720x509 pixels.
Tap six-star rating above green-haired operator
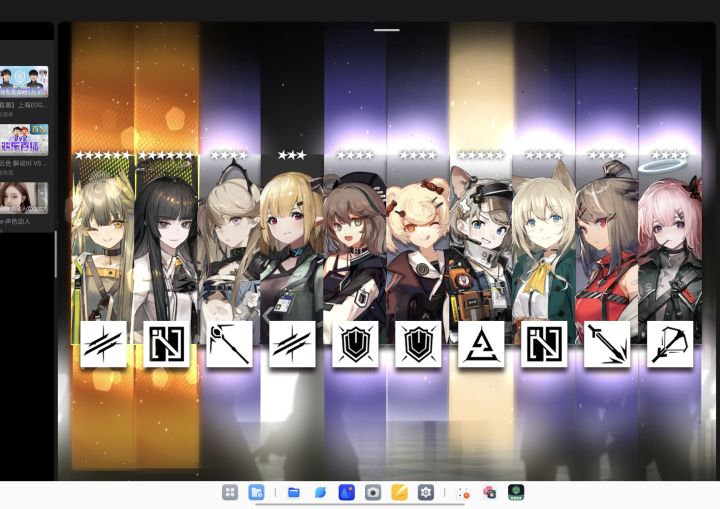(x=103, y=155)
